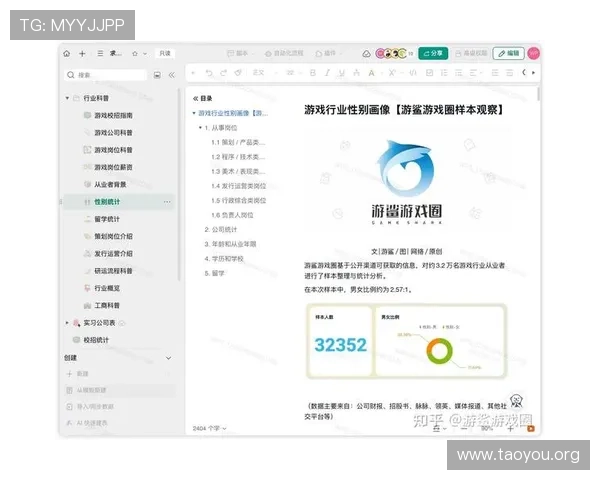Viewport: 600px width, 480px height.
Task: Open 高级权限 advanced permissions
Action: [471, 53]
